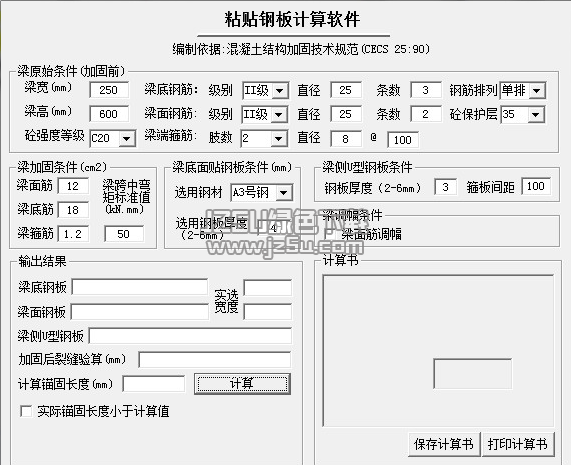Viewport: 571px width, 465px height.
Task: Click the 编制依据 specification text line
Action: tap(301, 49)
